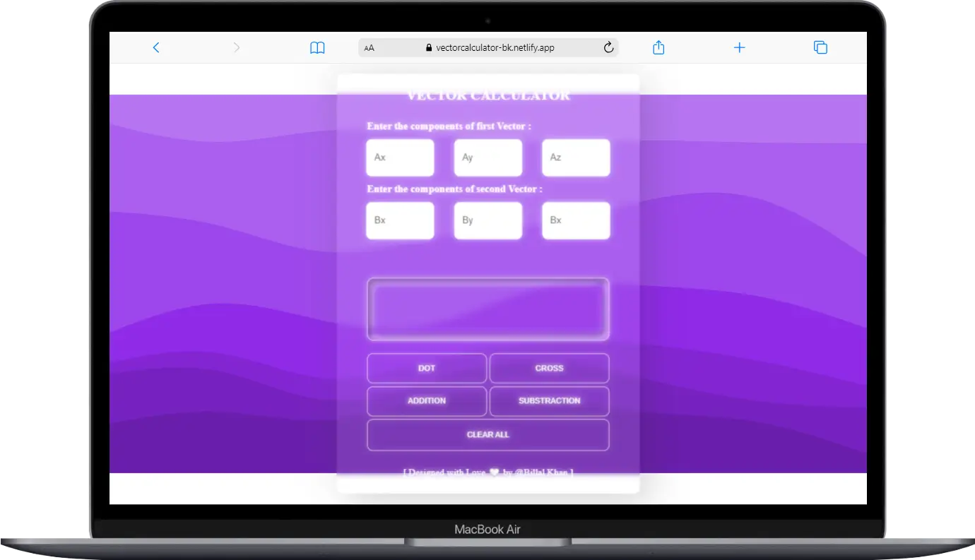This screenshot has height=560, width=975.
Task: Focus the Ax input field
Action: (400, 157)
